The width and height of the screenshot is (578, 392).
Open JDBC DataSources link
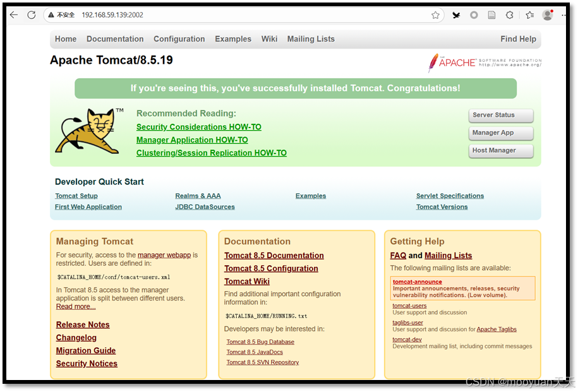coord(205,207)
